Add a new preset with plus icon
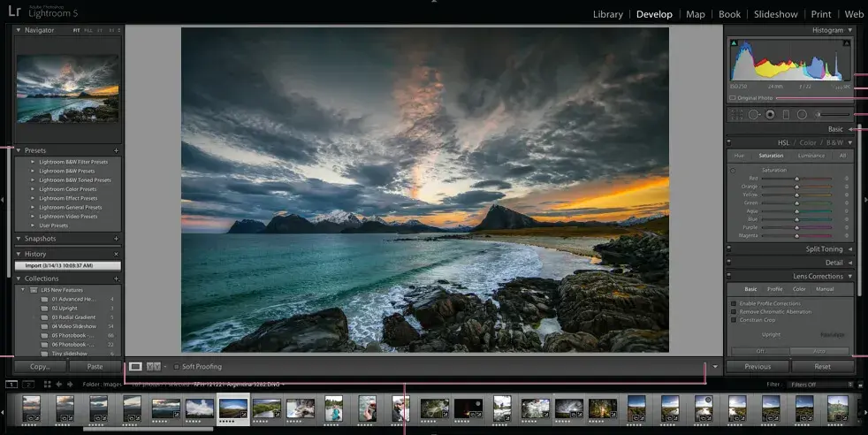Viewport: 868px width, 435px height. coord(117,150)
